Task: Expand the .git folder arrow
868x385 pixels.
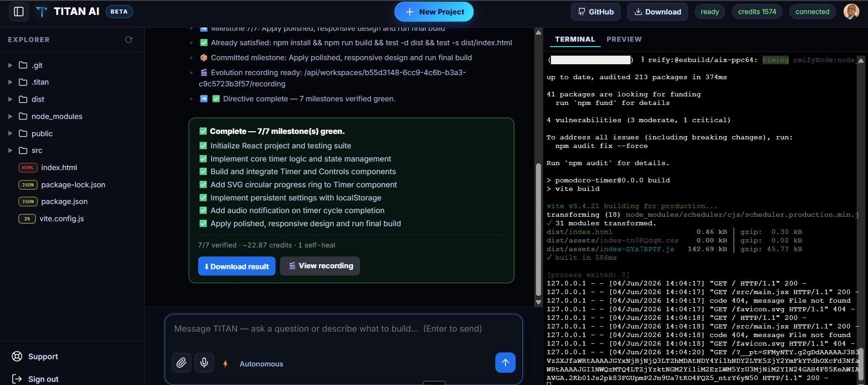Action: [10, 65]
